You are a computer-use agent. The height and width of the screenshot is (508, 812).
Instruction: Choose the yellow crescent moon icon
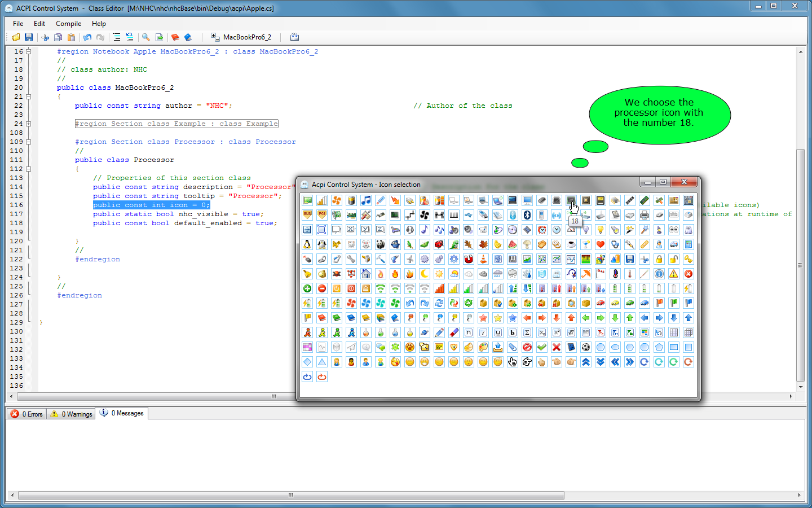point(425,274)
